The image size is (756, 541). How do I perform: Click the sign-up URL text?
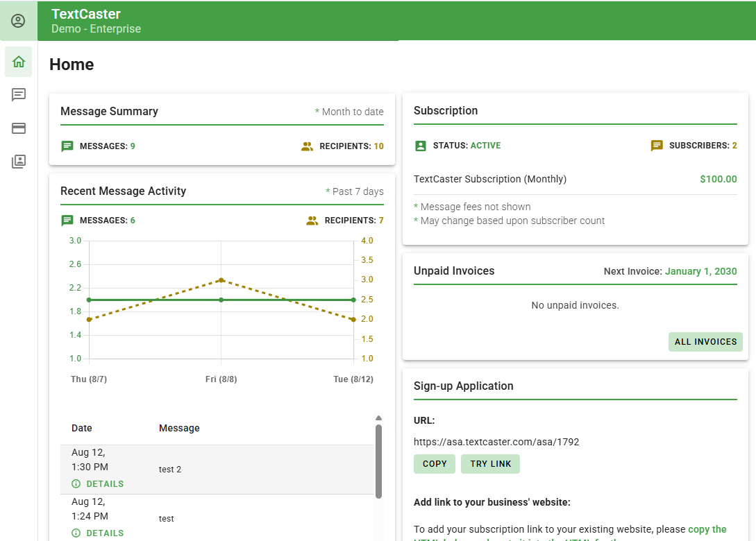tap(496, 442)
